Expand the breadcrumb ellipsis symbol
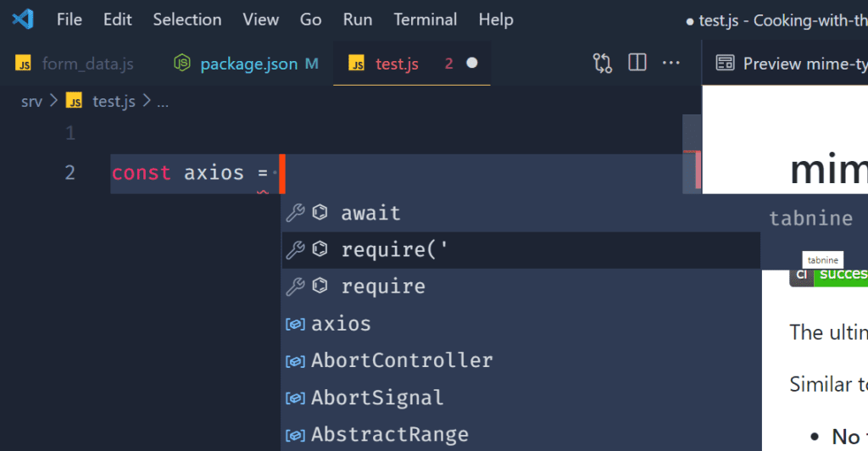Viewport: 868px width, 451px height. 162,103
